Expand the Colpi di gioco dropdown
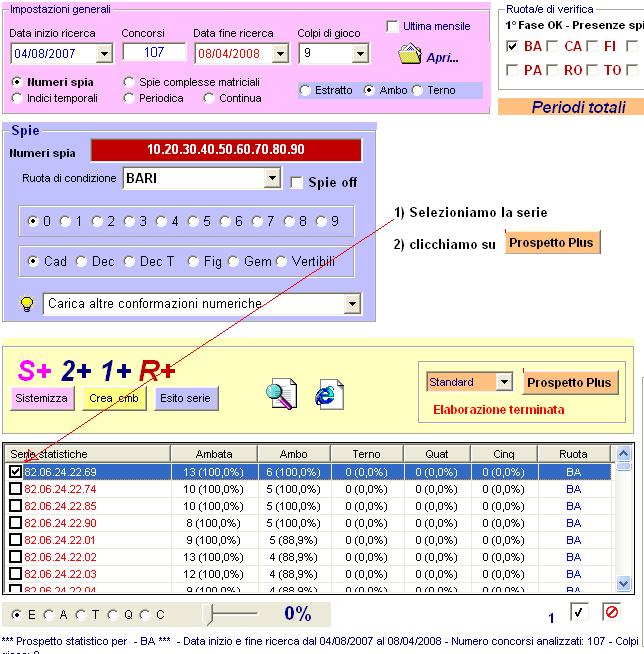 click(360, 53)
